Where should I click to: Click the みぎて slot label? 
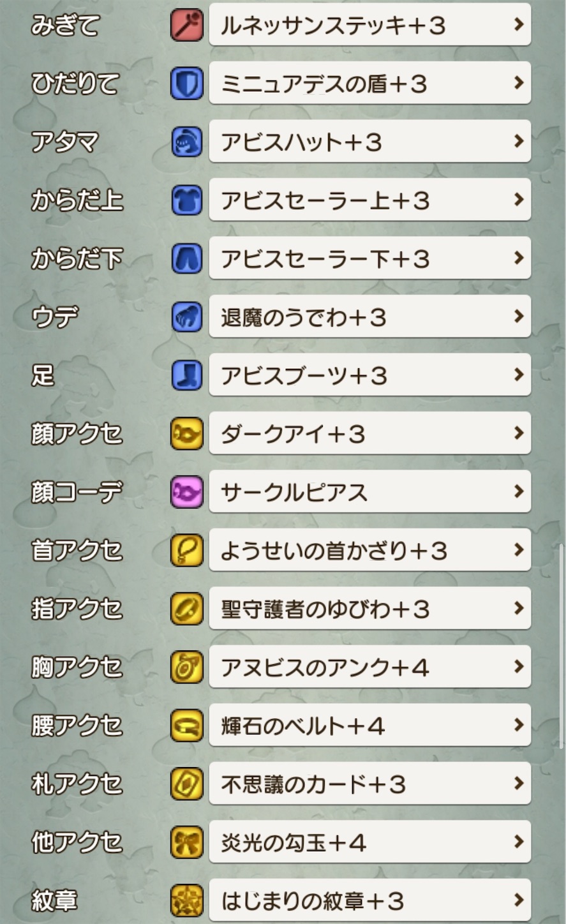[65, 26]
